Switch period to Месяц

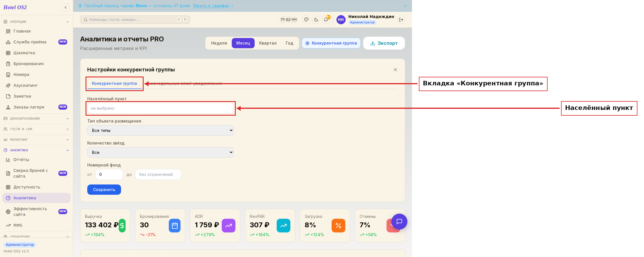coord(243,43)
